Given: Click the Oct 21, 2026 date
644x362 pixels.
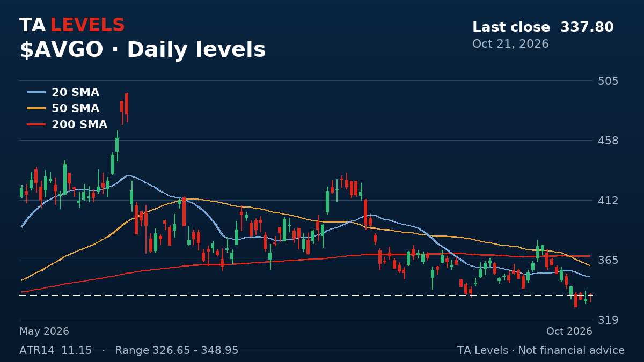Looking at the screenshot, I should pyautogui.click(x=510, y=44).
